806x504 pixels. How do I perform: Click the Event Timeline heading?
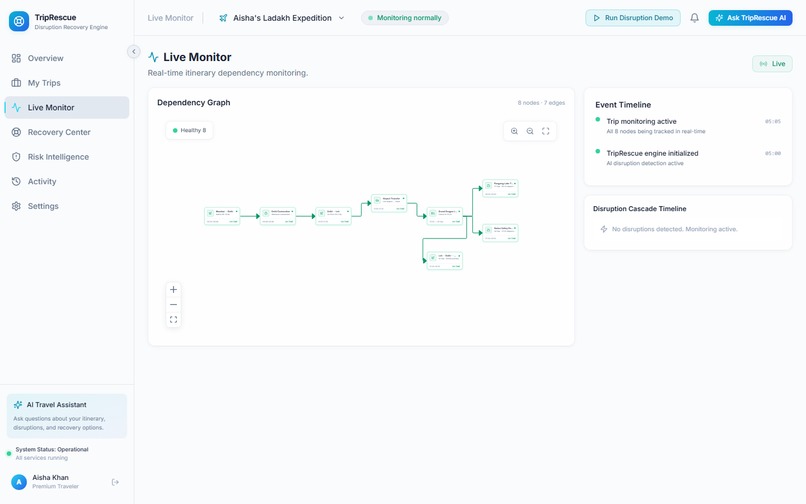tap(623, 105)
